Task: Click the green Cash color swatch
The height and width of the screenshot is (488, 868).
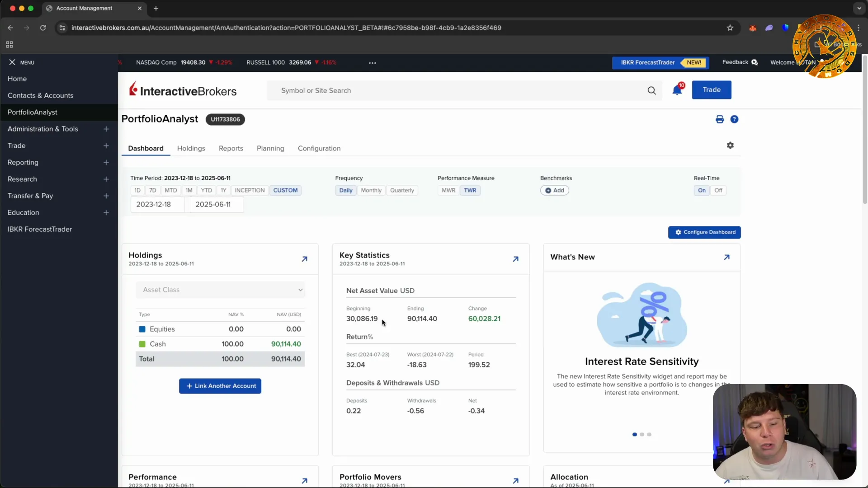Action: [x=142, y=344]
